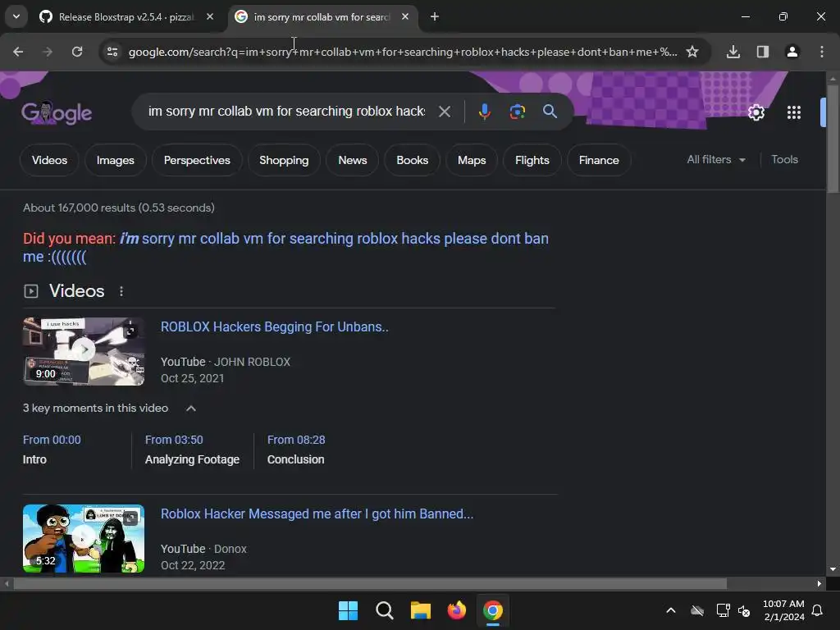This screenshot has height=630, width=840.
Task: Play the 5:32 Donox video thumbnail
Action: (x=84, y=538)
